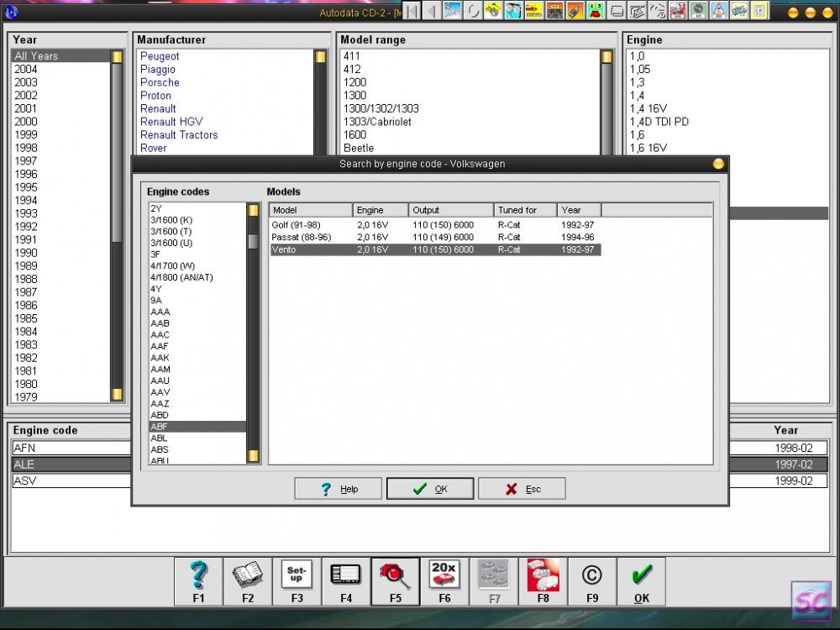
Task: Click the cyan wheels toolbar icon
Action: coord(513,10)
